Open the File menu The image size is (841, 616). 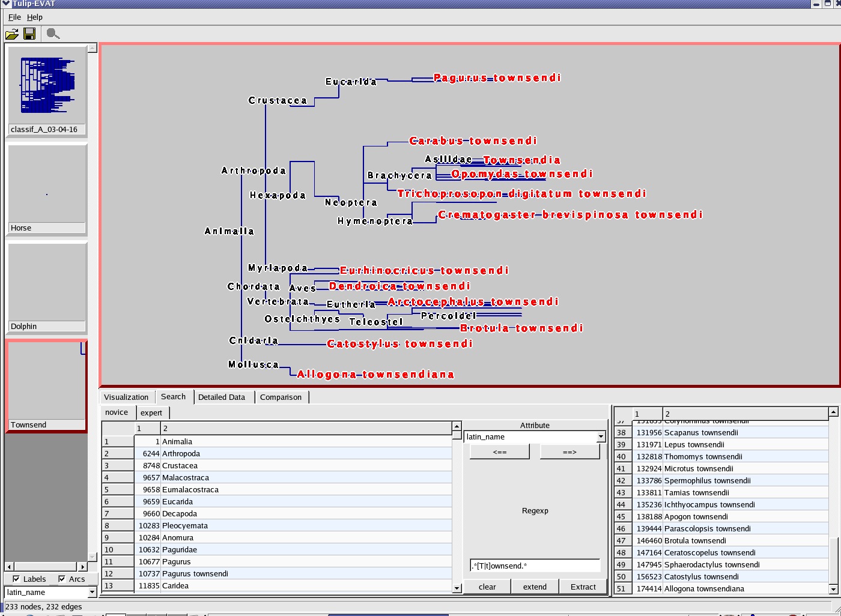14,17
